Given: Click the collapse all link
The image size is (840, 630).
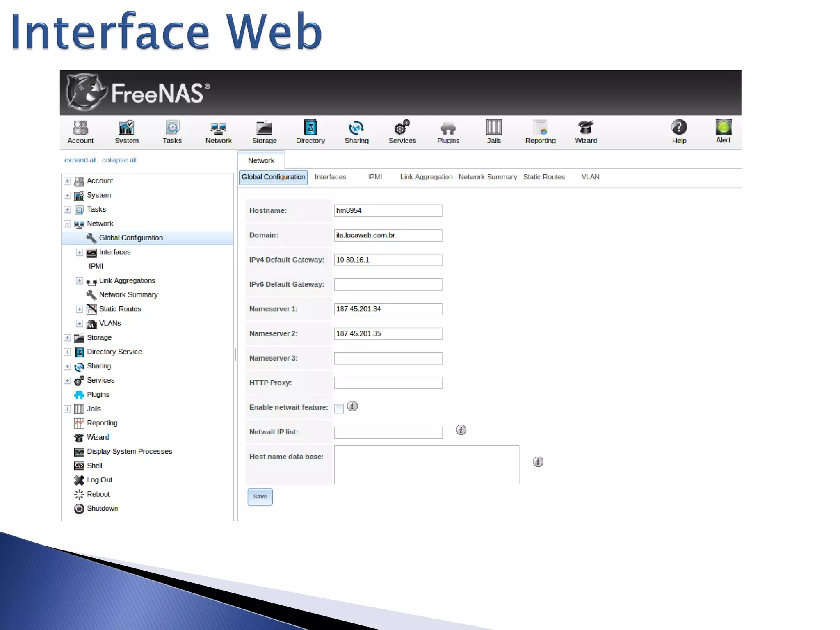Looking at the screenshot, I should (x=119, y=160).
